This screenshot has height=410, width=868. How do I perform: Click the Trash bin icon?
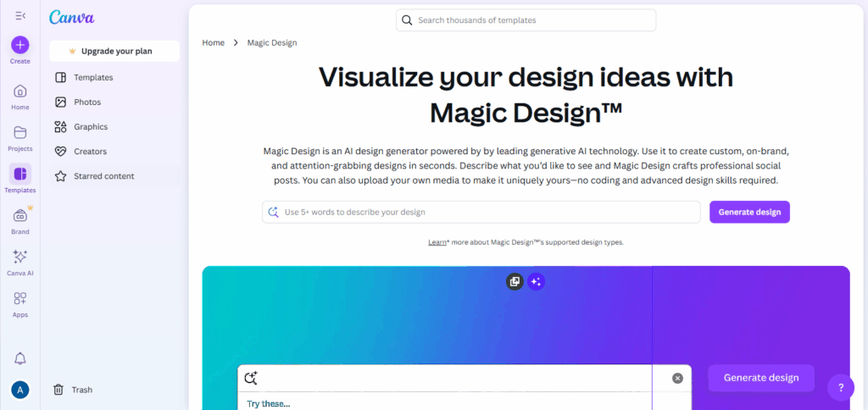pos(58,390)
